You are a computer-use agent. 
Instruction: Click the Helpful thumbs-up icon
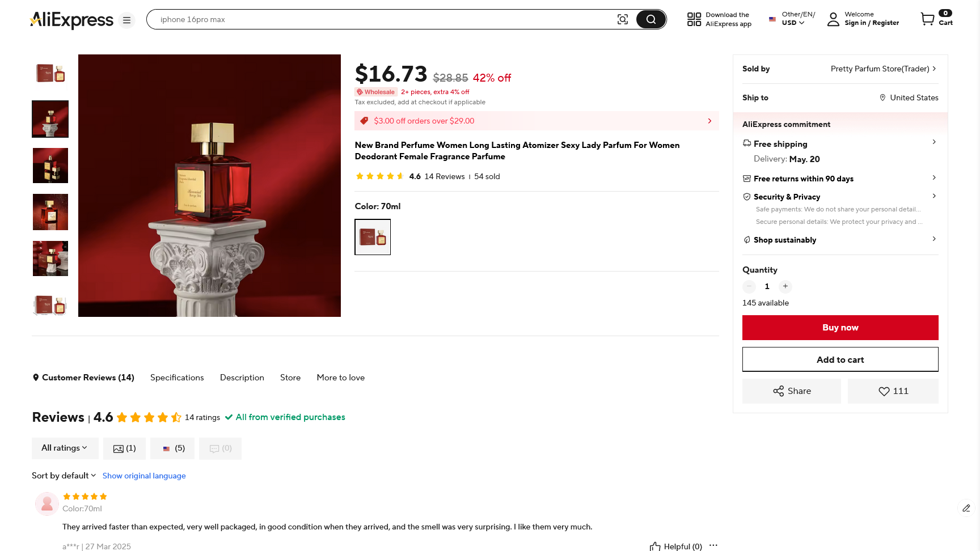[655, 546]
